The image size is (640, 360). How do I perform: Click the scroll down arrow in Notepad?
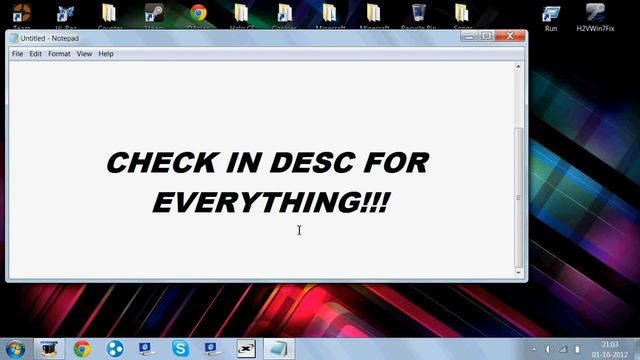(518, 273)
